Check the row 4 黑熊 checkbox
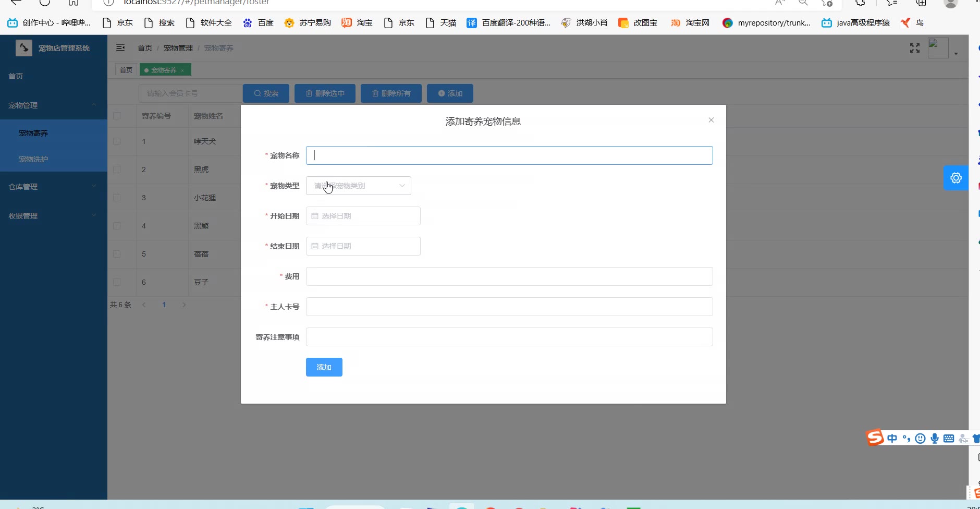 117,226
